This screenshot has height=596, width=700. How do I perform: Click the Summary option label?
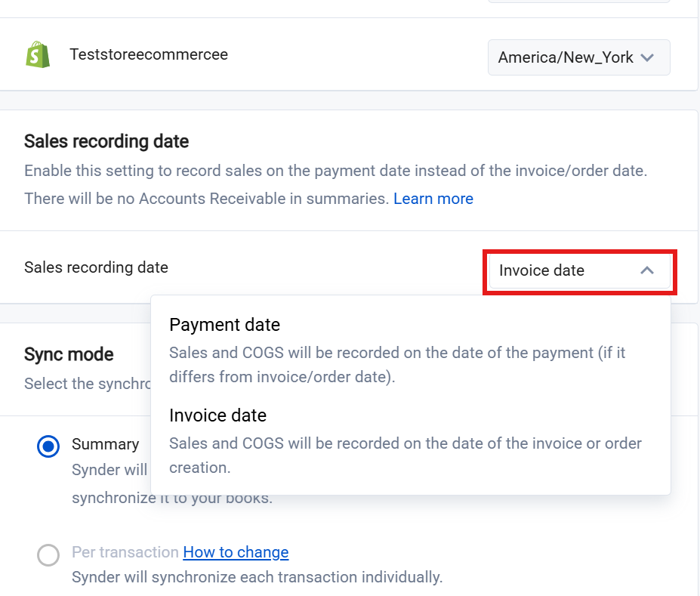coord(105,444)
